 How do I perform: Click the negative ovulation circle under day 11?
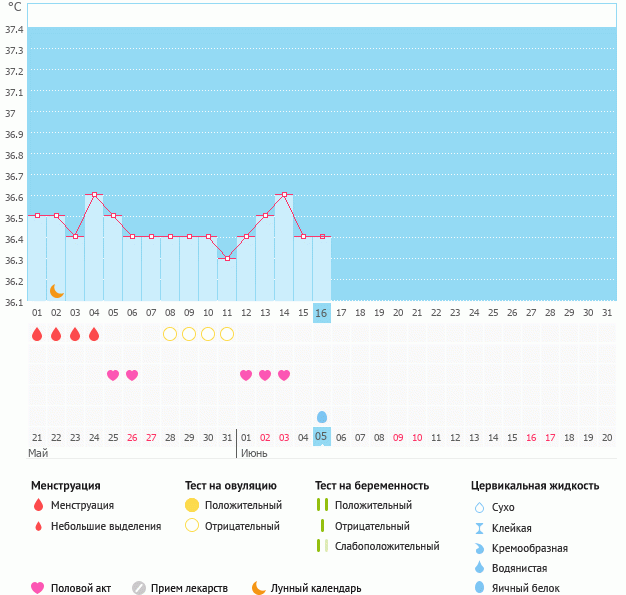point(227,334)
